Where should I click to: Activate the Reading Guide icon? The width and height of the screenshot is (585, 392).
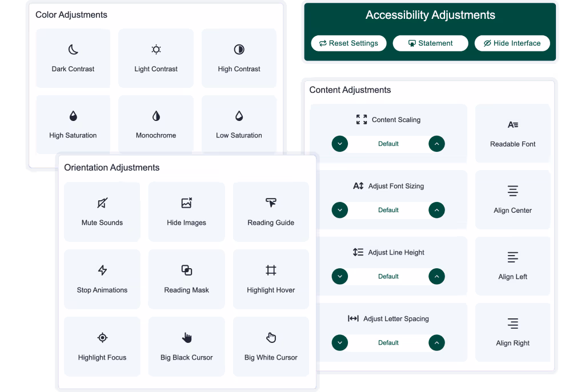pyautogui.click(x=271, y=203)
